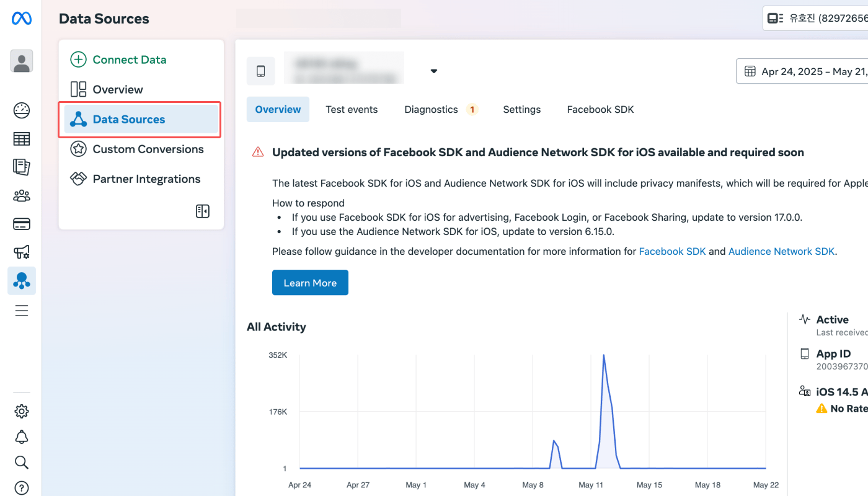This screenshot has height=496, width=868.
Task: Switch to the Overview tab
Action: tap(278, 109)
